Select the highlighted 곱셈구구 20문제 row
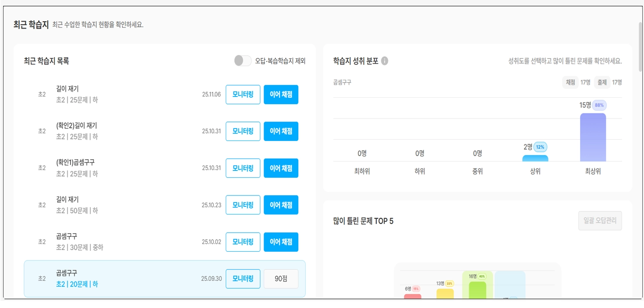 pyautogui.click(x=165, y=279)
